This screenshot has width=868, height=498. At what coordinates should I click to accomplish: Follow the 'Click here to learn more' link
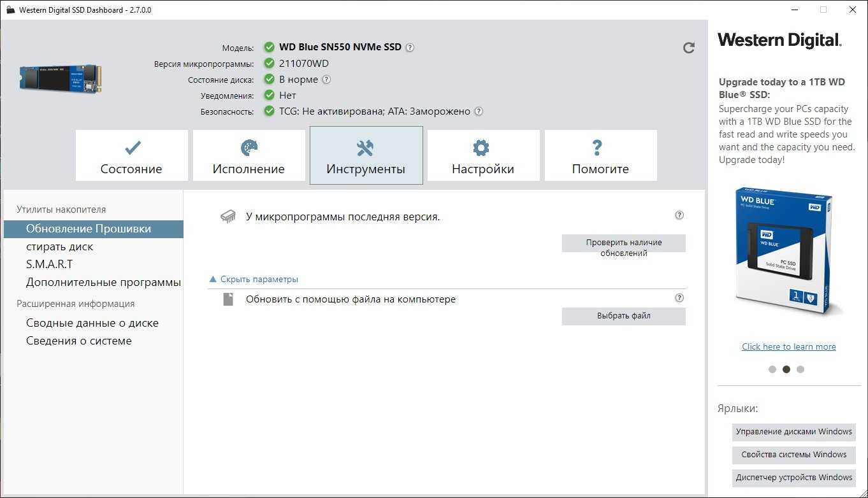788,346
